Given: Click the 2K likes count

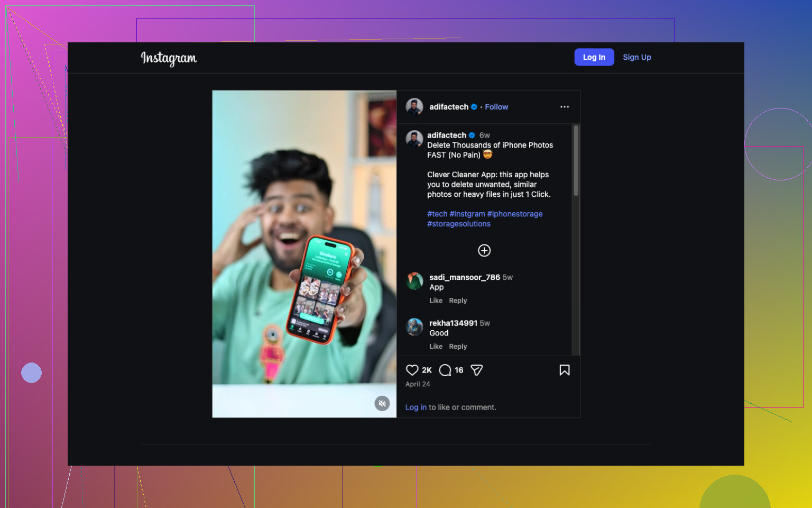Looking at the screenshot, I should point(427,370).
